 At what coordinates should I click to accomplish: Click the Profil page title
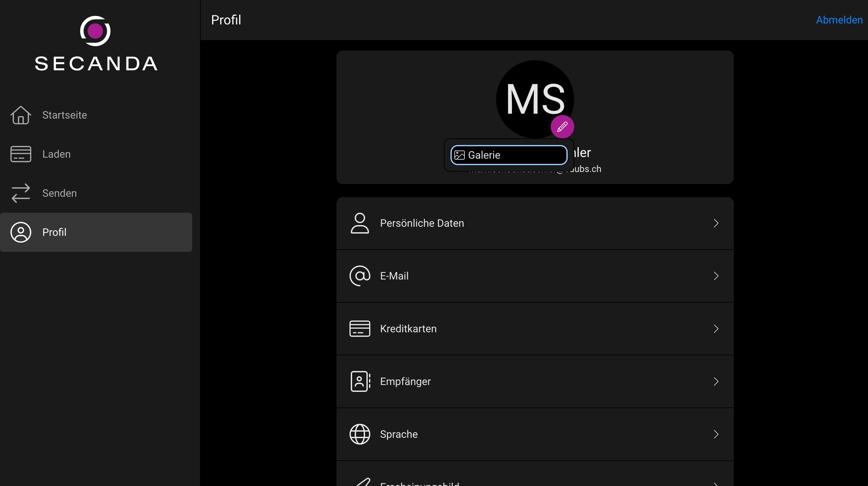point(226,20)
